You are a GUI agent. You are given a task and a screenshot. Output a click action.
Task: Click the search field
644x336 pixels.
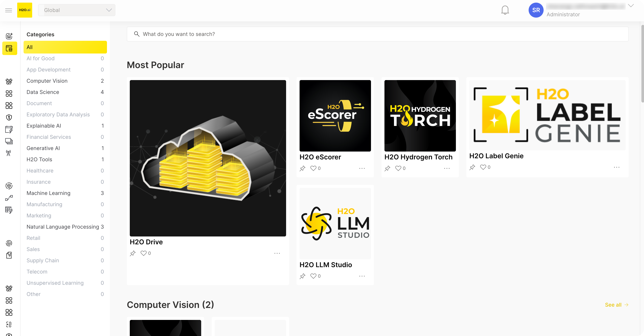point(378,34)
